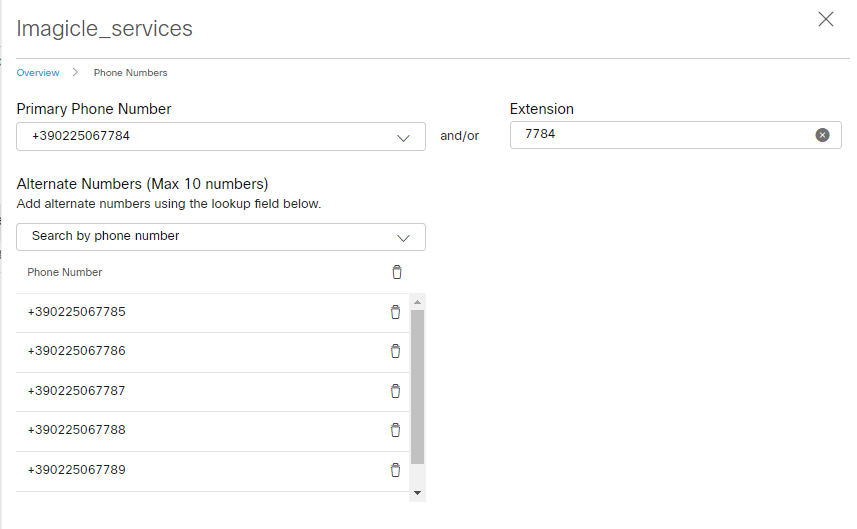Screen dimensions: 857x529
Task: Click the Phone Numbers breadcrumb
Action: click(130, 73)
